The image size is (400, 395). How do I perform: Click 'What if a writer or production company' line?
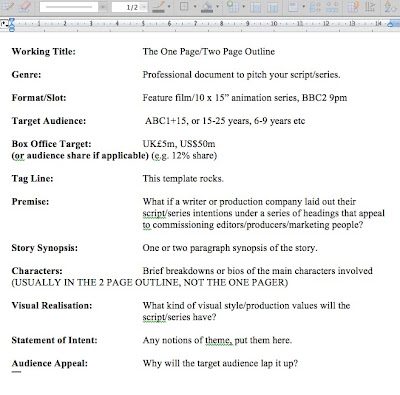click(x=249, y=202)
